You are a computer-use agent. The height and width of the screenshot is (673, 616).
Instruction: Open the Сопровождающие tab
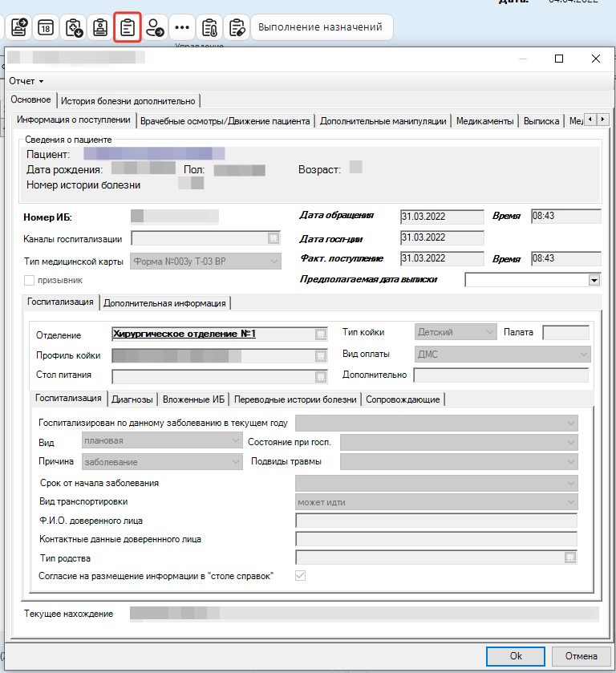(403, 399)
